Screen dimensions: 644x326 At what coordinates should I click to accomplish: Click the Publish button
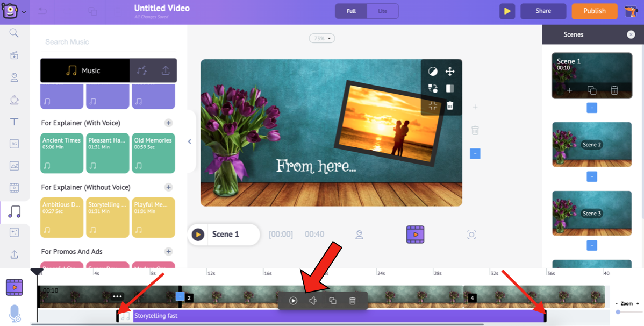[x=594, y=11]
